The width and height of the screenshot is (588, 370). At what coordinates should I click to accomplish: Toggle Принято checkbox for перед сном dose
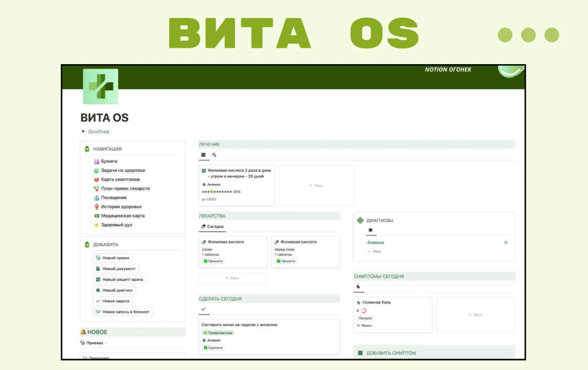pos(278,261)
